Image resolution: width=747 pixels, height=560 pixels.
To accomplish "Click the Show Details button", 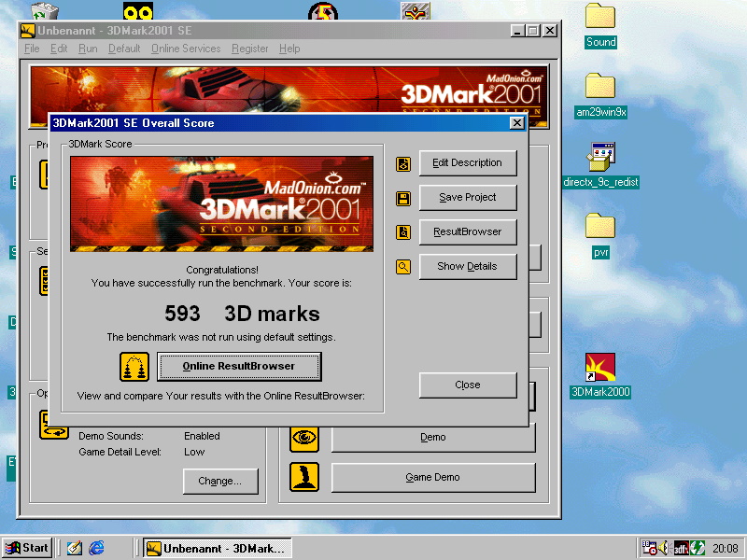I will point(468,267).
